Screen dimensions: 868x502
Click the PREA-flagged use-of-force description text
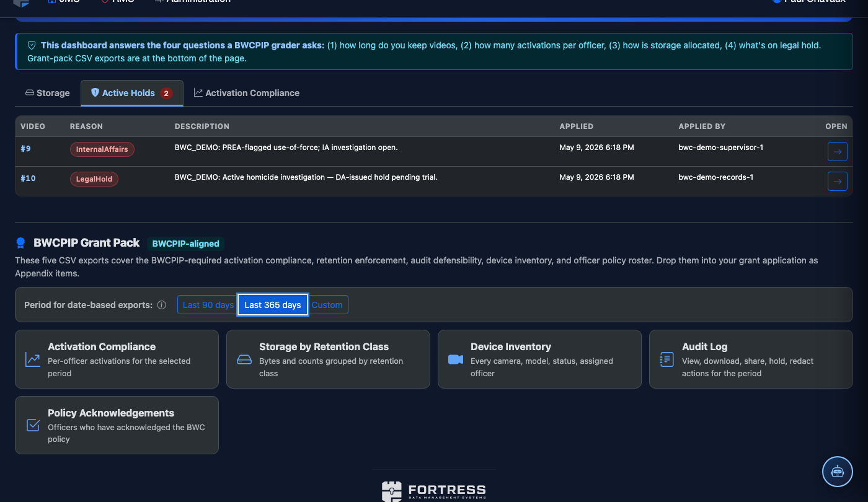tap(286, 148)
